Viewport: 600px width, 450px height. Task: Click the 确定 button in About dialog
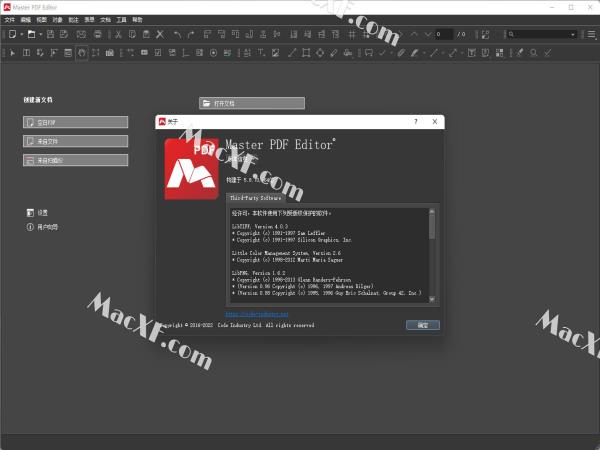tap(423, 325)
